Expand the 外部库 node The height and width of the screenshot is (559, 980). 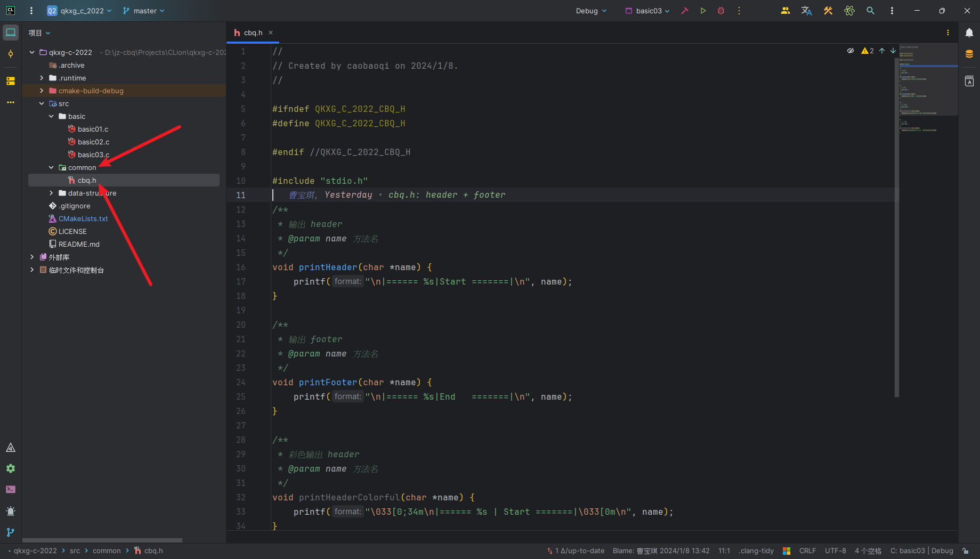[x=32, y=257]
